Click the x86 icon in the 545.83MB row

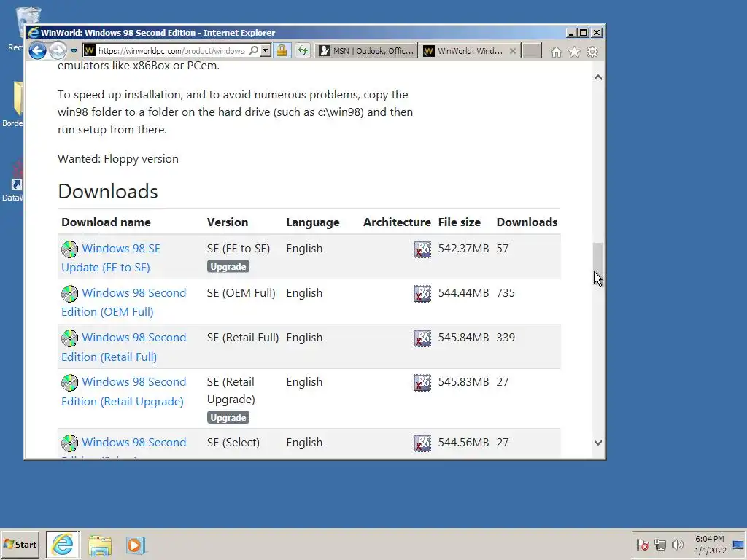422,382
